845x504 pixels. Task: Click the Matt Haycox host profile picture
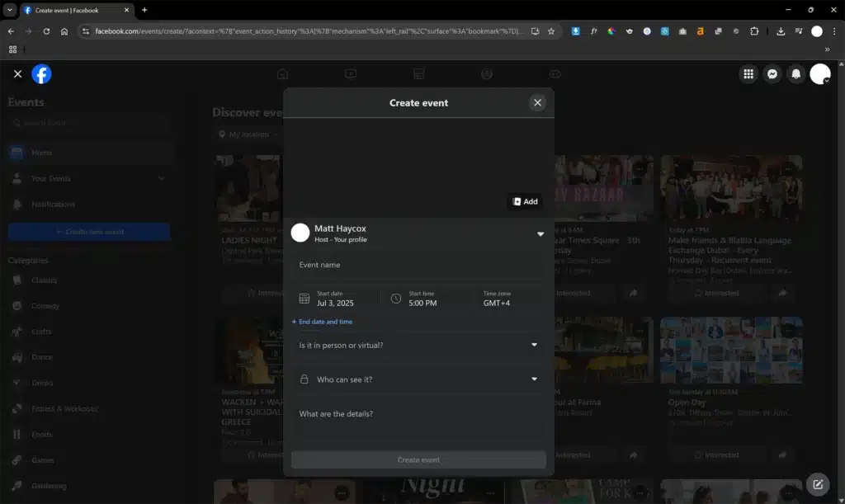click(x=300, y=233)
